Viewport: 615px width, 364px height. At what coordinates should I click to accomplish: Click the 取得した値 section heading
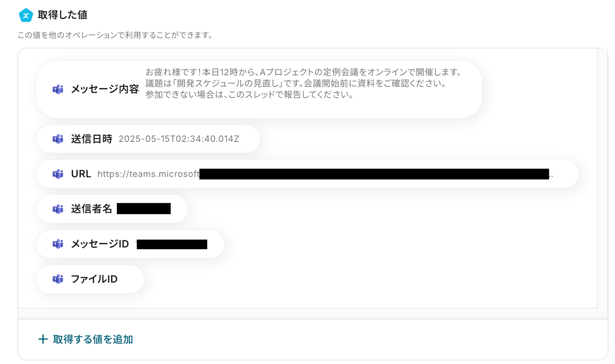[63, 15]
